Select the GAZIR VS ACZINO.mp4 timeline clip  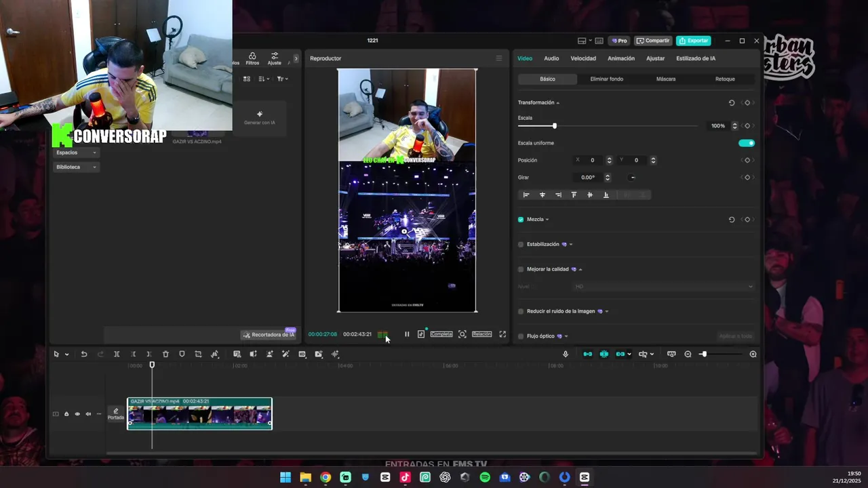(199, 413)
